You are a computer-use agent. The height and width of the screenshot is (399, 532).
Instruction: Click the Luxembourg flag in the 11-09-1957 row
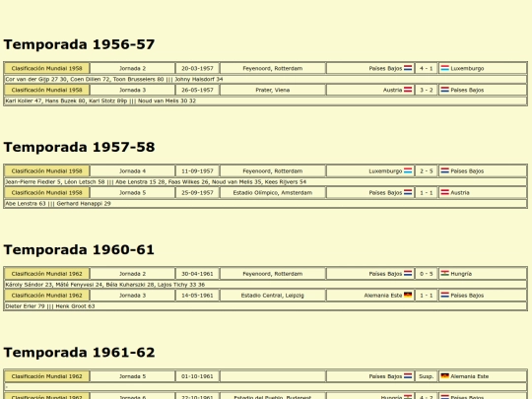point(408,171)
